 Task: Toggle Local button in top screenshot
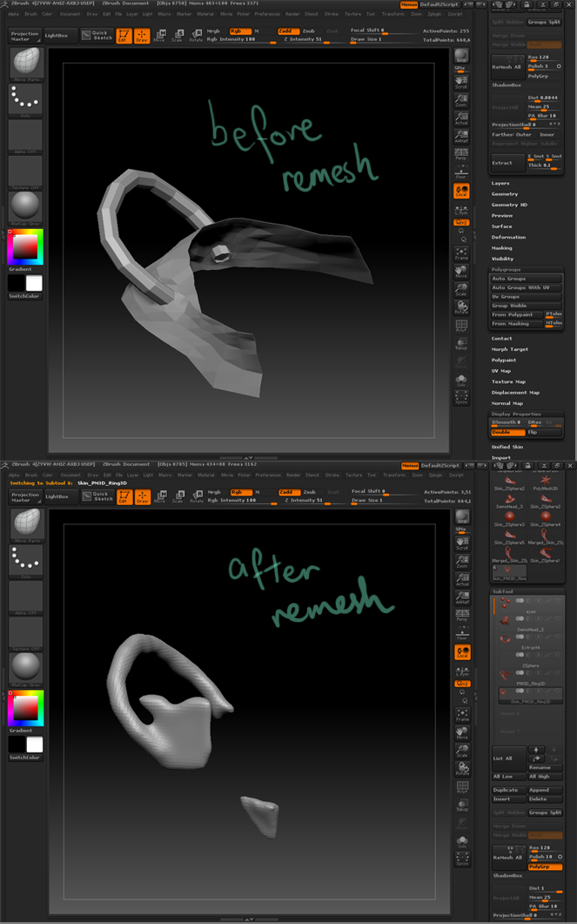point(461,191)
